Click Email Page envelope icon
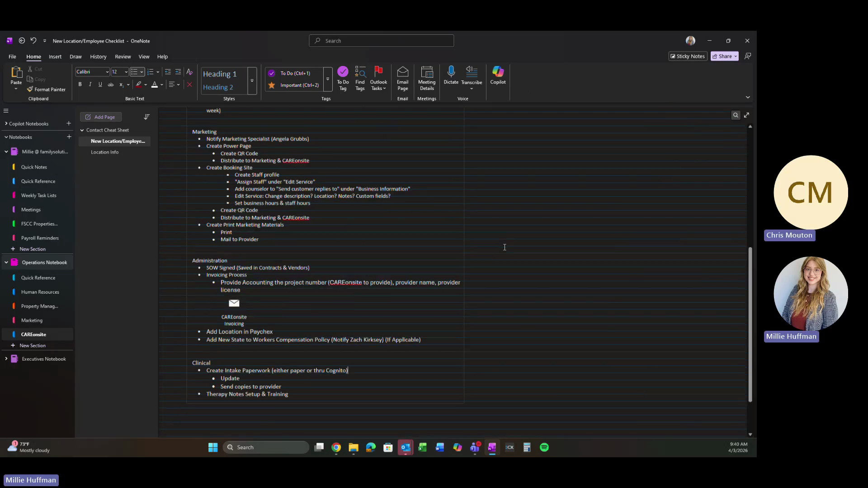 [402, 72]
